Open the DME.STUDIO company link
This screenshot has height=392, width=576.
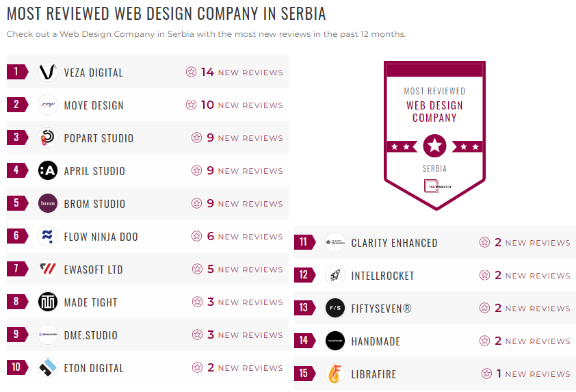pyautogui.click(x=90, y=335)
